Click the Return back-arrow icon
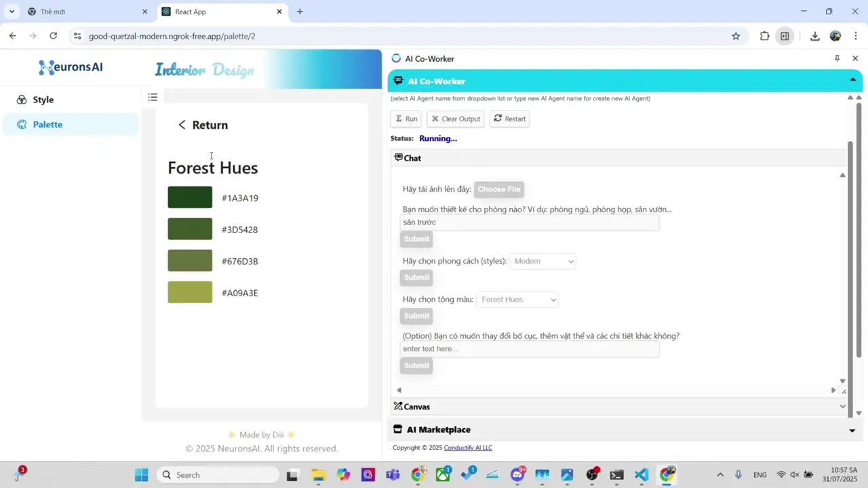868x488 pixels. tap(182, 125)
